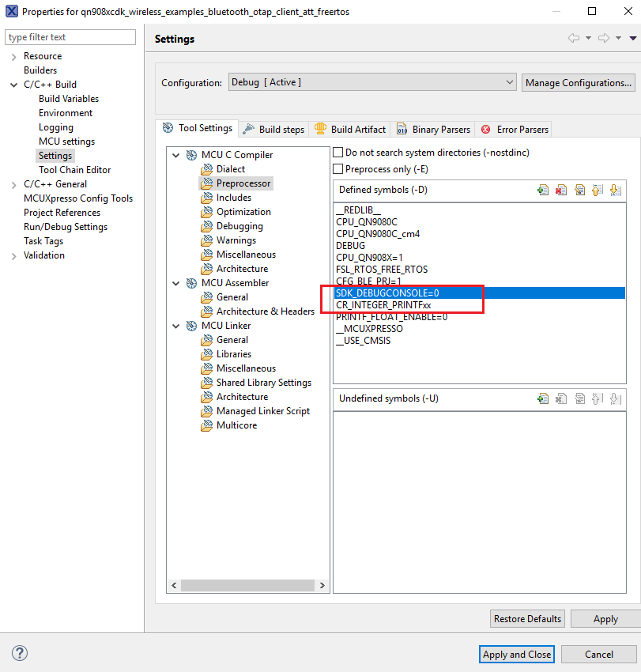Open Tool Chain Editor page
The image size is (641, 672).
click(74, 170)
